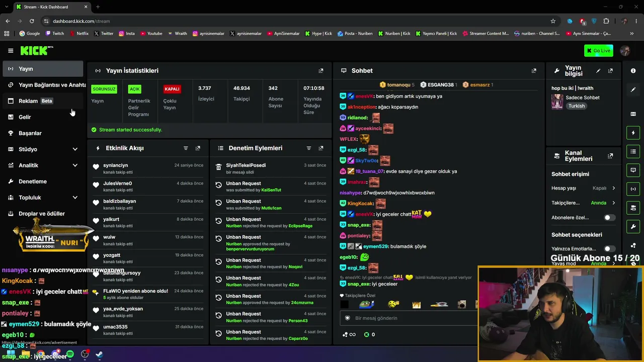Open the Twitch bookmark

[54, 34]
